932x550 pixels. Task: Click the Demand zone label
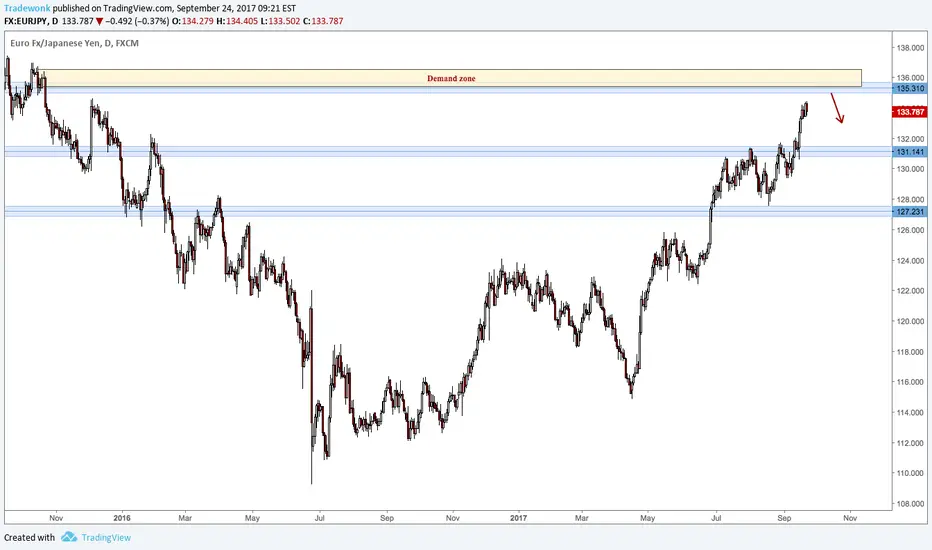click(451, 78)
